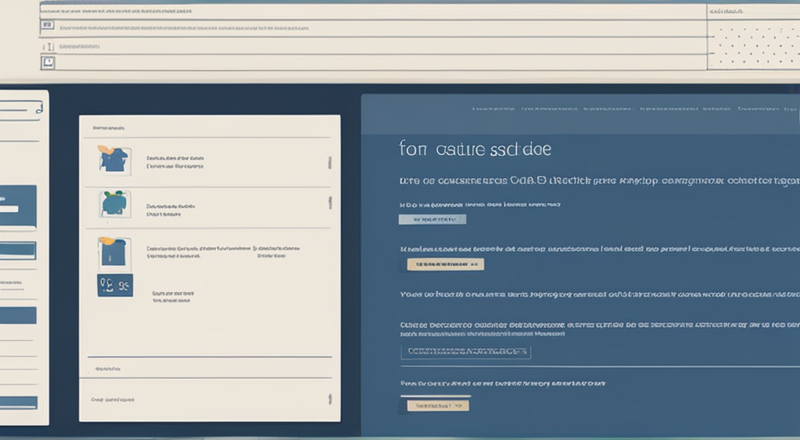The height and width of the screenshot is (440, 800).
Task: Click the grey button in the blue panel
Action: tap(432, 219)
